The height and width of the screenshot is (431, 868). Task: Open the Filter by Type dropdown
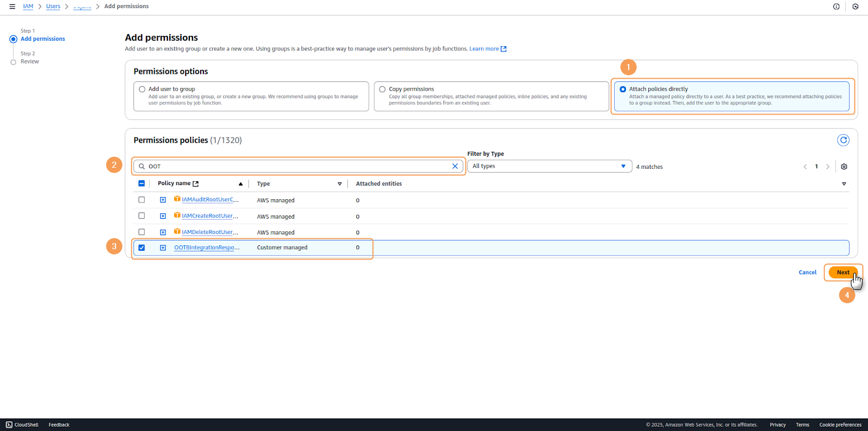point(549,166)
